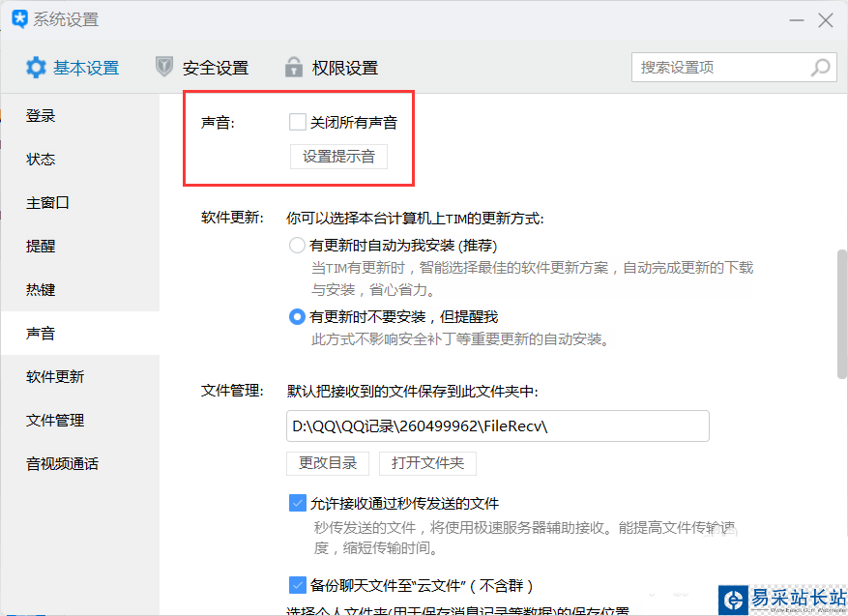The height and width of the screenshot is (616, 848).
Task: Click the search magnifier icon
Action: (x=820, y=68)
